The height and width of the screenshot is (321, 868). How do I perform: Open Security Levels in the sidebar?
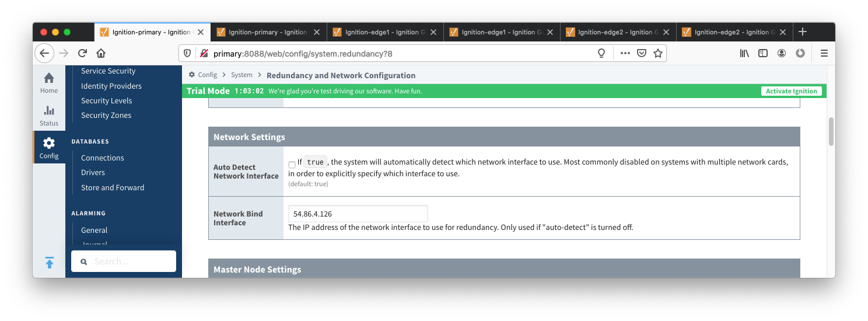[106, 100]
